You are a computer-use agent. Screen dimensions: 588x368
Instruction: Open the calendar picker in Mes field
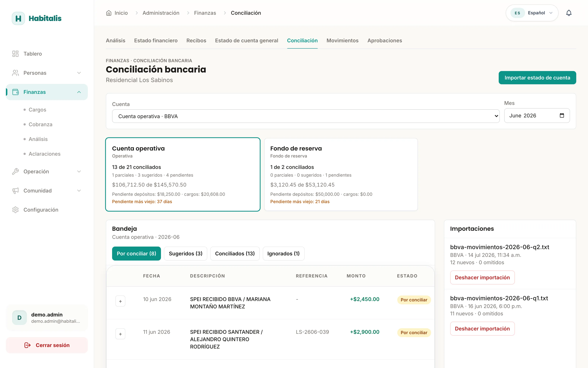pos(562,116)
